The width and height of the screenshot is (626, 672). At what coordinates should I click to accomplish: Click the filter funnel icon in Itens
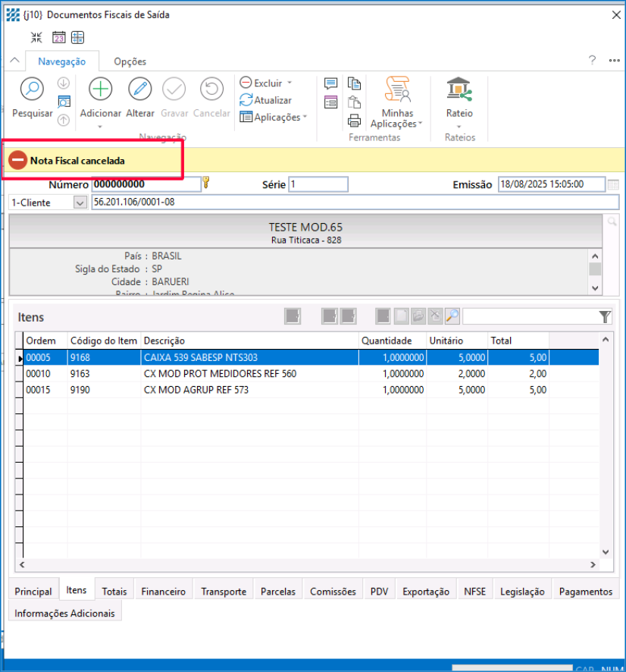click(605, 316)
